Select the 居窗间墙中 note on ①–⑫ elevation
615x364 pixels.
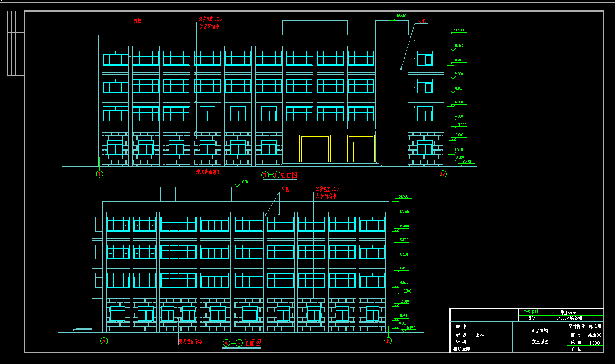pyautogui.click(x=209, y=26)
